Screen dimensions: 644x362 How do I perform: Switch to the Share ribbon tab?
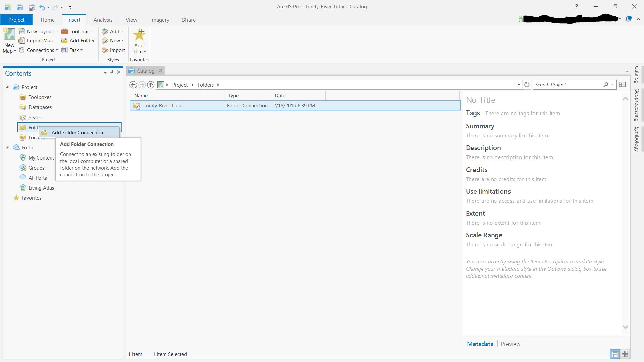point(189,20)
